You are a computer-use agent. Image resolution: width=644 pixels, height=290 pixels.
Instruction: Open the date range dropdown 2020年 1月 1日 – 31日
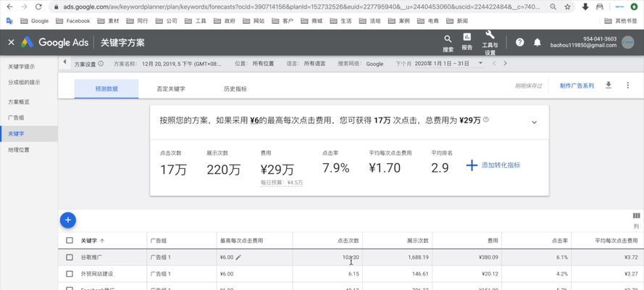(448, 63)
